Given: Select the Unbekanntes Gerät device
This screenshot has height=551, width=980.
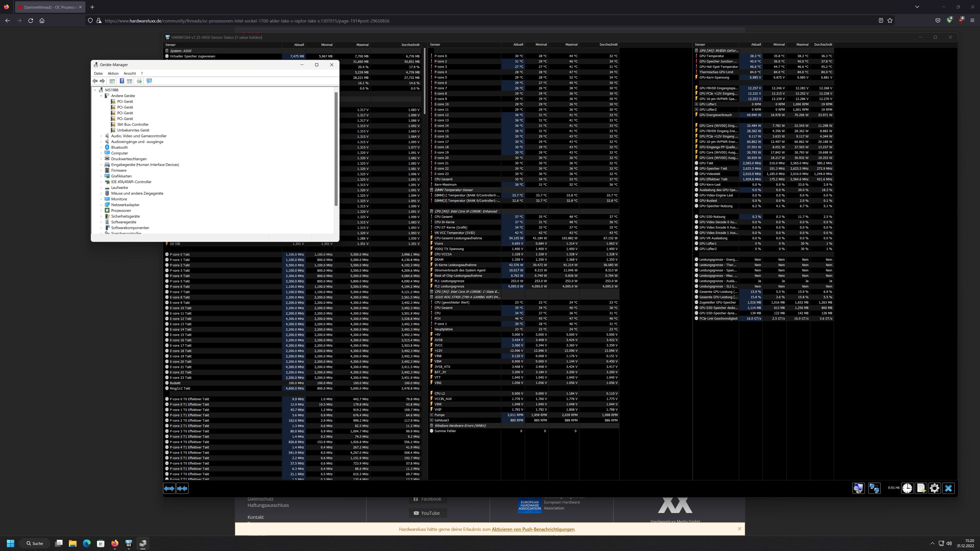Looking at the screenshot, I should 133,130.
